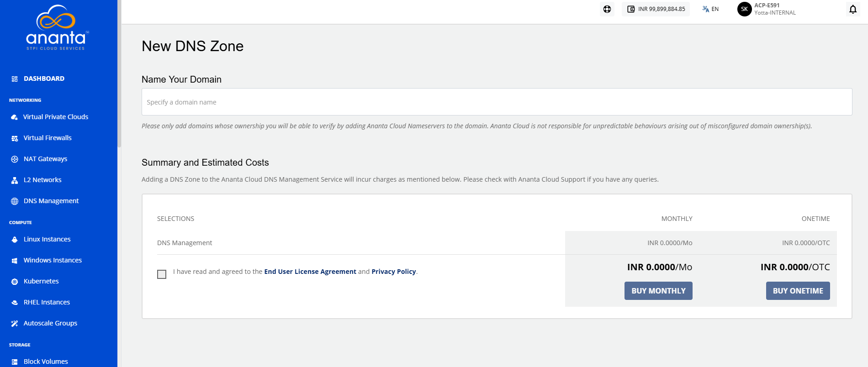Click the INR 99,899,884.85 balance
The image size is (868, 367).
662,9
